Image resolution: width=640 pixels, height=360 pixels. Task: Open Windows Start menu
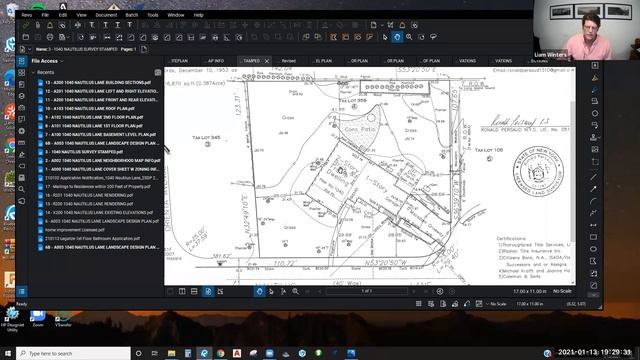point(8,353)
